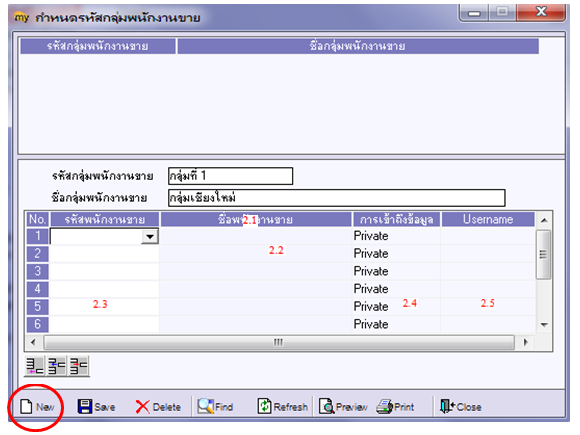Save the record with floppy disk icon
This screenshot has height=435, width=580.
(85, 406)
